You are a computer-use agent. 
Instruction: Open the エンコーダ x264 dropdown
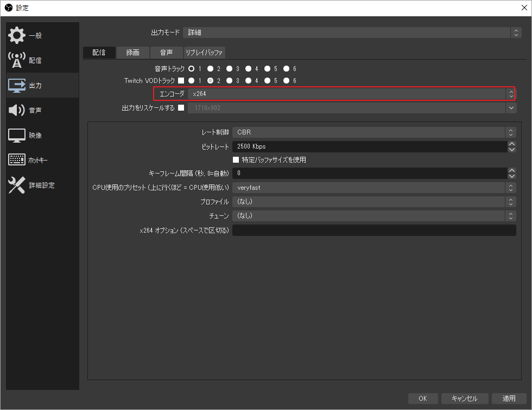351,94
